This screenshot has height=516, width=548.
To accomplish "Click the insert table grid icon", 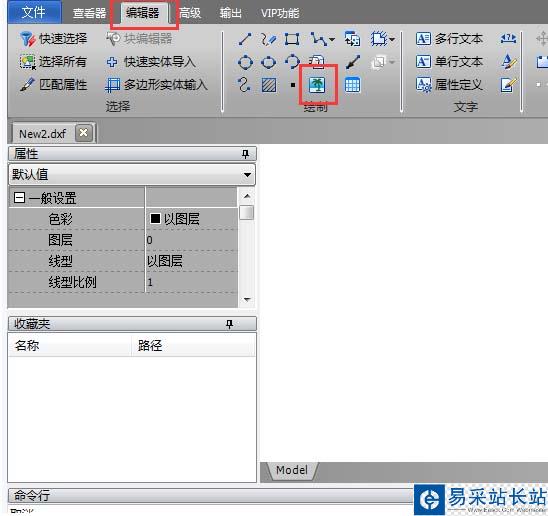I will point(352,85).
